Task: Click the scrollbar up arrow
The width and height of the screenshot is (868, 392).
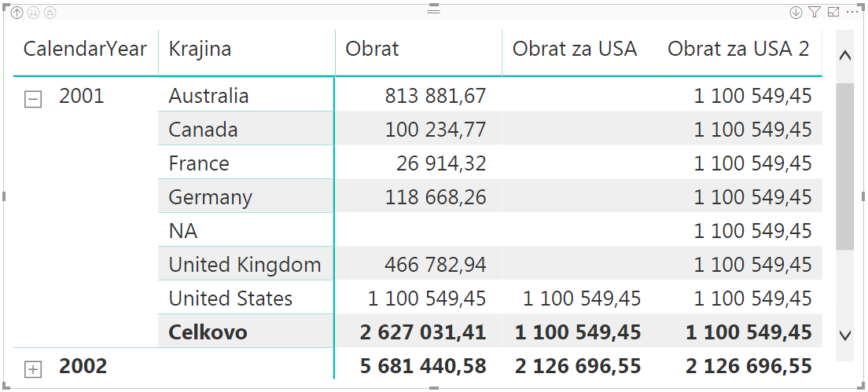Action: [844, 56]
